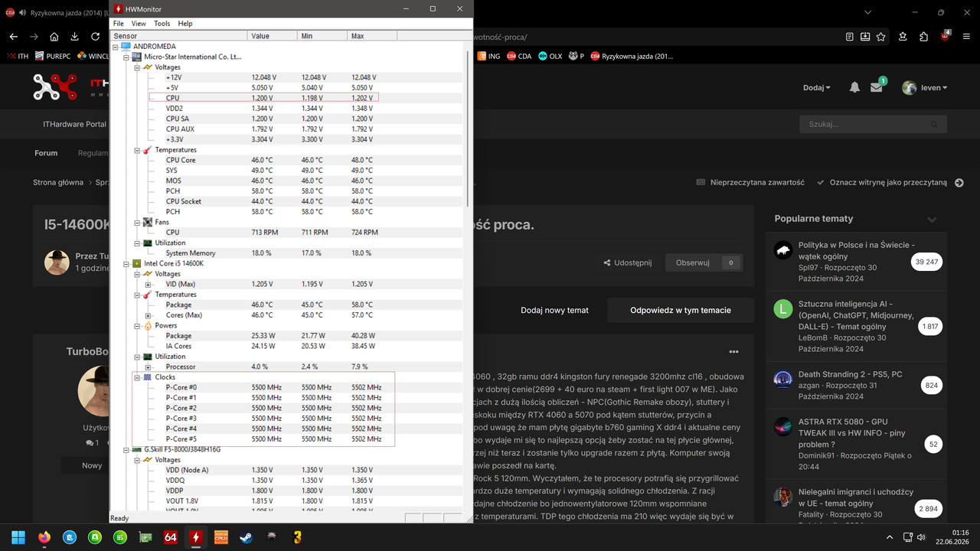Collapse the Micro-Star International node
980x551 pixels.
tap(126, 57)
